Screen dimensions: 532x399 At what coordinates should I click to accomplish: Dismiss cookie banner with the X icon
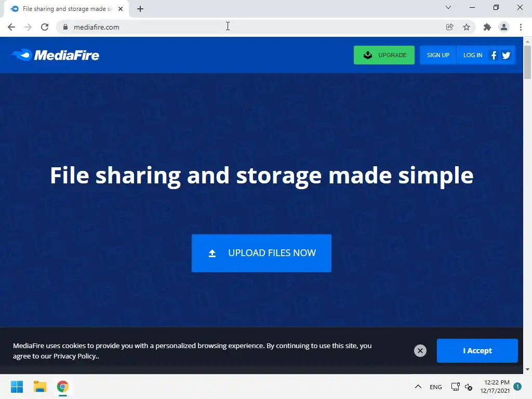click(x=420, y=351)
